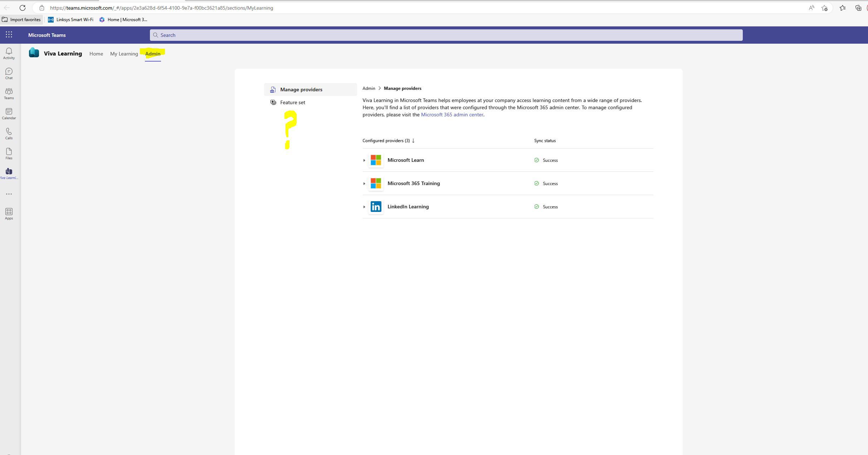The height and width of the screenshot is (455, 868).
Task: Open the more apps ellipsis in the sidebar
Action: [x=9, y=194]
